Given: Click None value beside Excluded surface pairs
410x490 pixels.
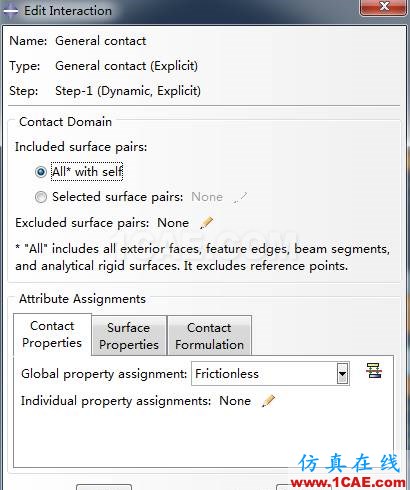Looking at the screenshot, I should pyautogui.click(x=173, y=223).
